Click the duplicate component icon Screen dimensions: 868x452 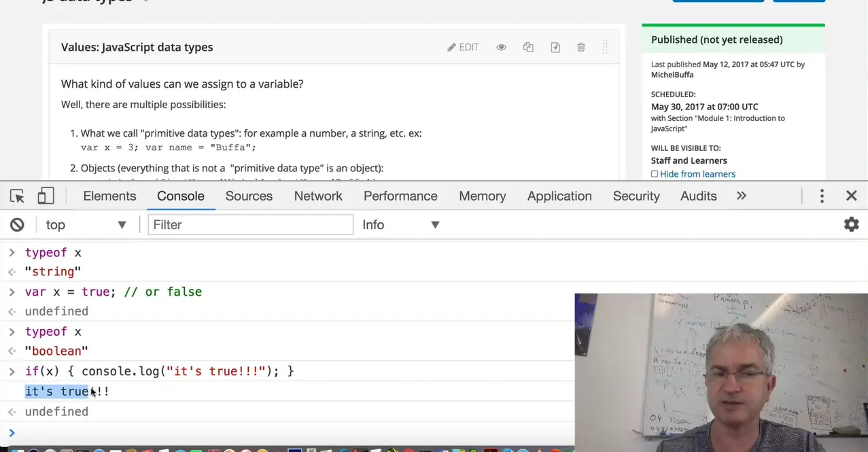click(528, 47)
